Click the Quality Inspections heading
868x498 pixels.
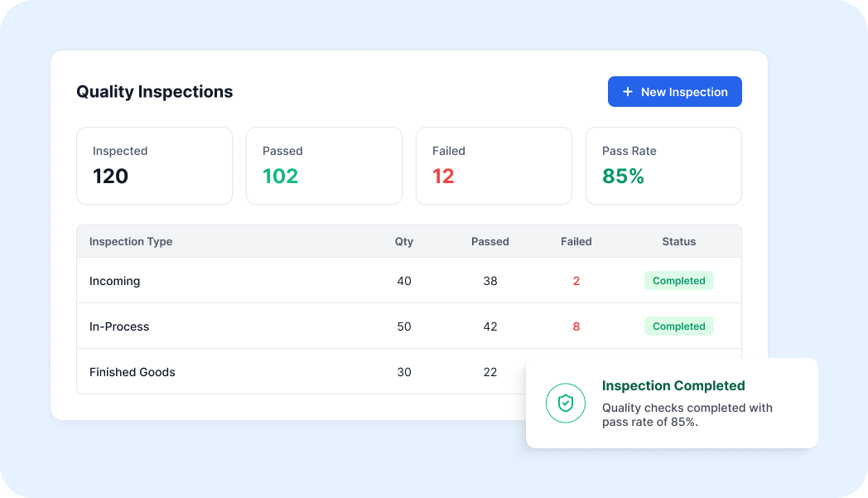coord(154,92)
